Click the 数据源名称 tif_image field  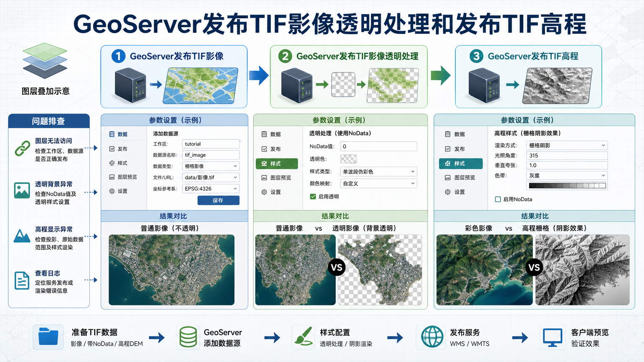pyautogui.click(x=211, y=155)
